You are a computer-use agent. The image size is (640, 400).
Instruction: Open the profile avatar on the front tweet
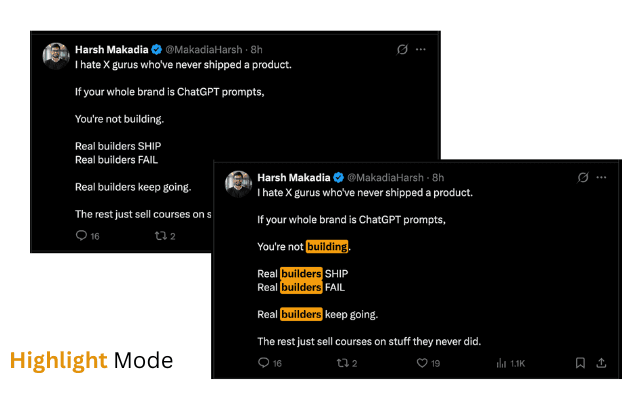[238, 184]
